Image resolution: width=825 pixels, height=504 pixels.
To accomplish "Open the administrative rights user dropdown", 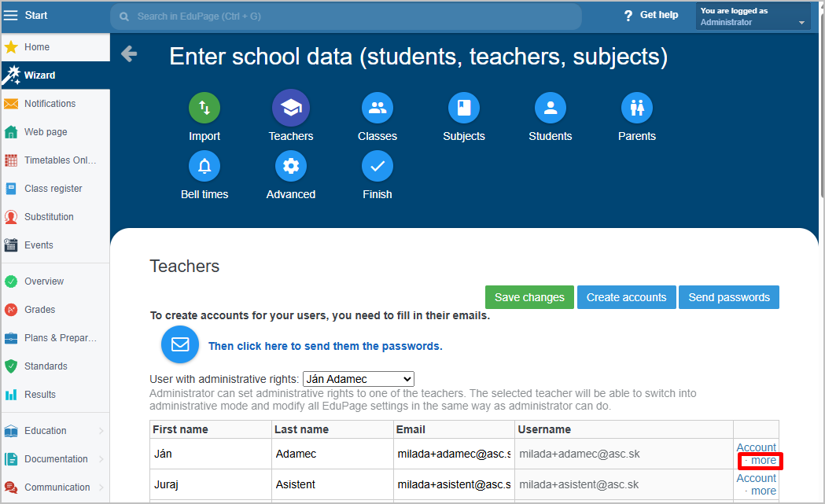I will coord(358,379).
